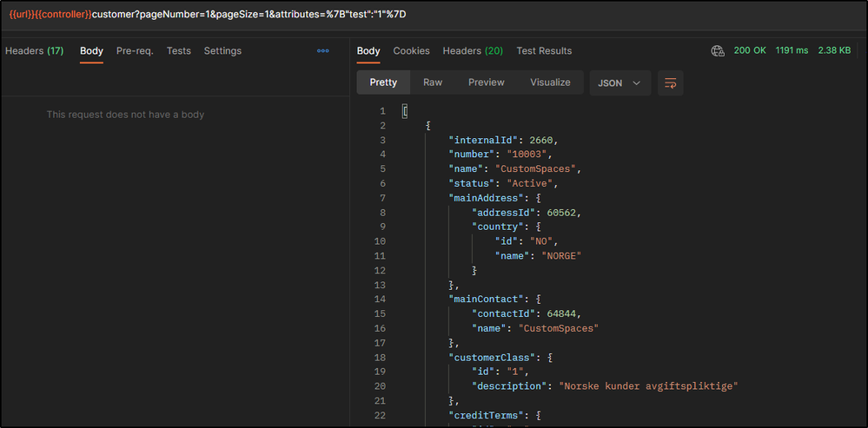
Task: Click the network globe icon near status
Action: pos(718,51)
